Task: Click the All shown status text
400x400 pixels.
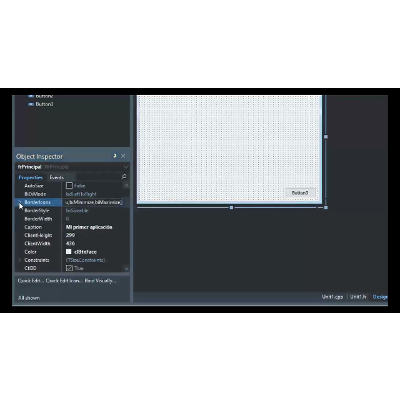Action: click(29, 298)
